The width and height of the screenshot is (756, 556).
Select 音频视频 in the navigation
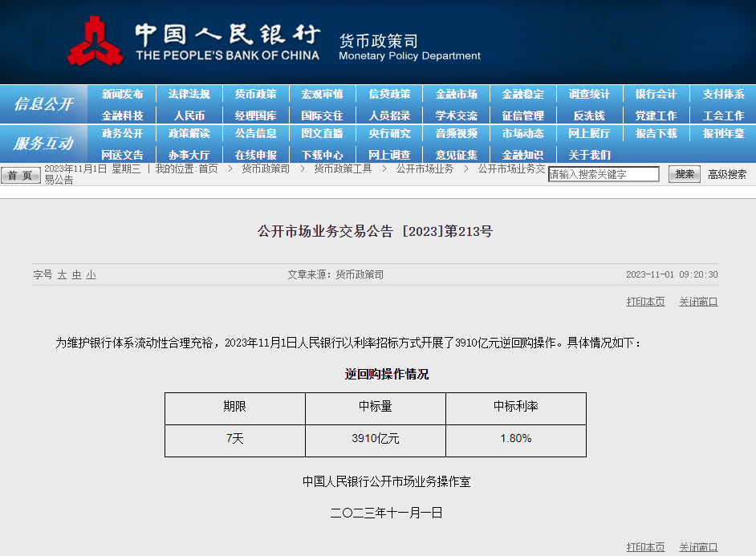[456, 133]
